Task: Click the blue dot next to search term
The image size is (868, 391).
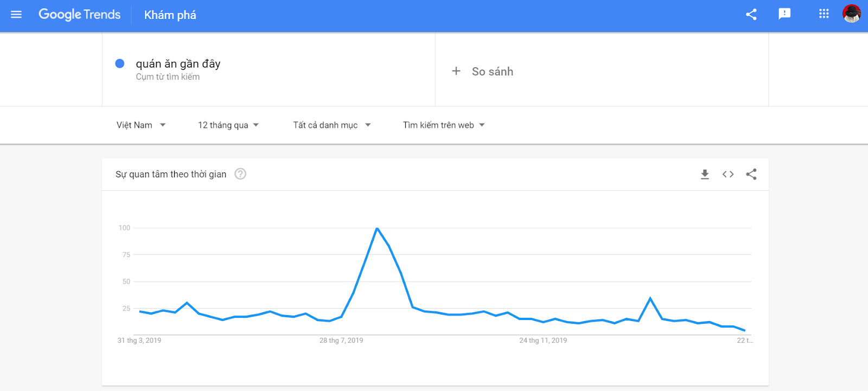Action: click(x=120, y=63)
